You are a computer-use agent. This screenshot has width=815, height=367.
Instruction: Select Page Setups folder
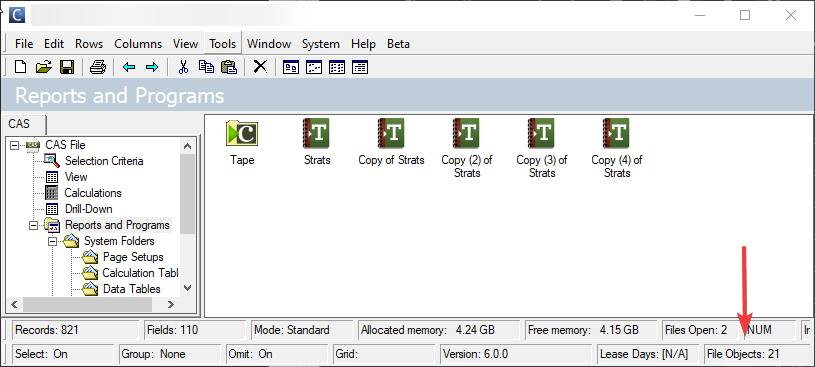[133, 257]
